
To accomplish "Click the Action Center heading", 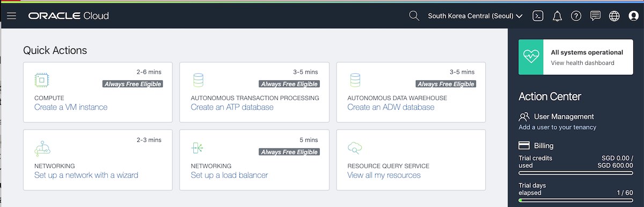I will pos(550,97).
